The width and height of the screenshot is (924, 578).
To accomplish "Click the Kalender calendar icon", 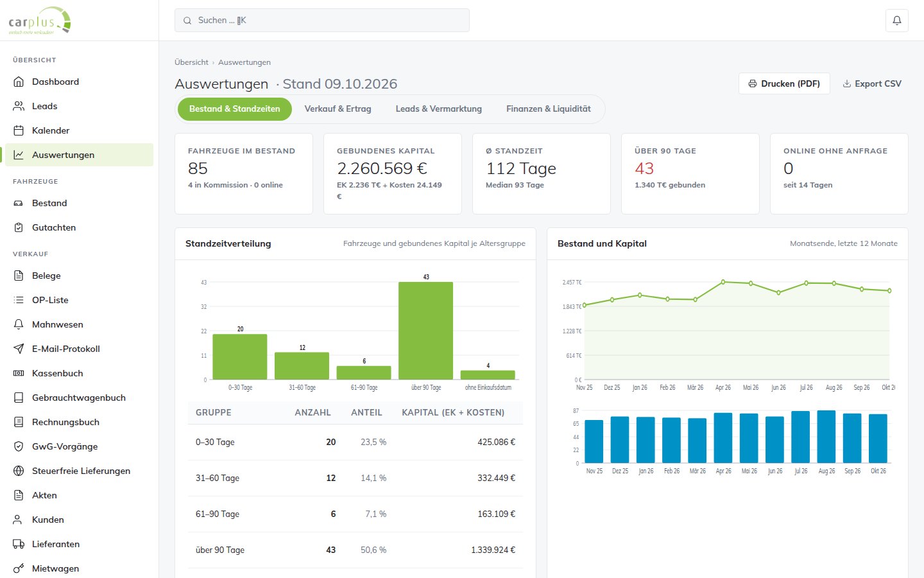I will (19, 130).
